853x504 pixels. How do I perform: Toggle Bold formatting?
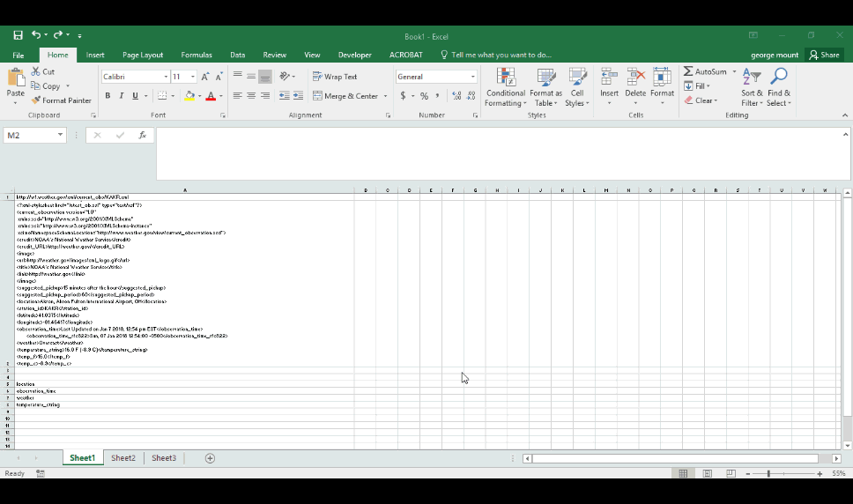[108, 96]
